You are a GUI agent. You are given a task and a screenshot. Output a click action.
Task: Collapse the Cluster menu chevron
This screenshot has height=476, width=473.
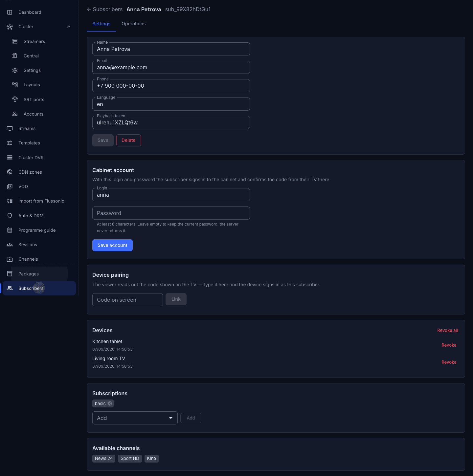click(69, 27)
